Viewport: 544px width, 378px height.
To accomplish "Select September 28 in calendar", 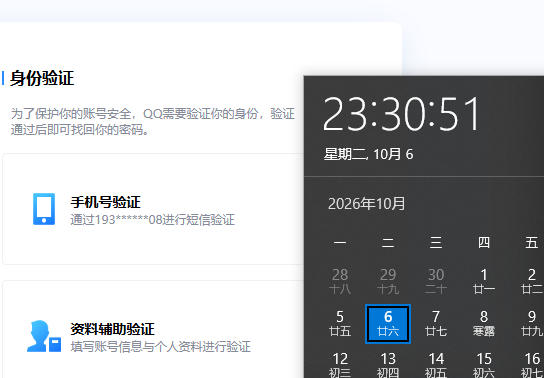I will coord(340,281).
